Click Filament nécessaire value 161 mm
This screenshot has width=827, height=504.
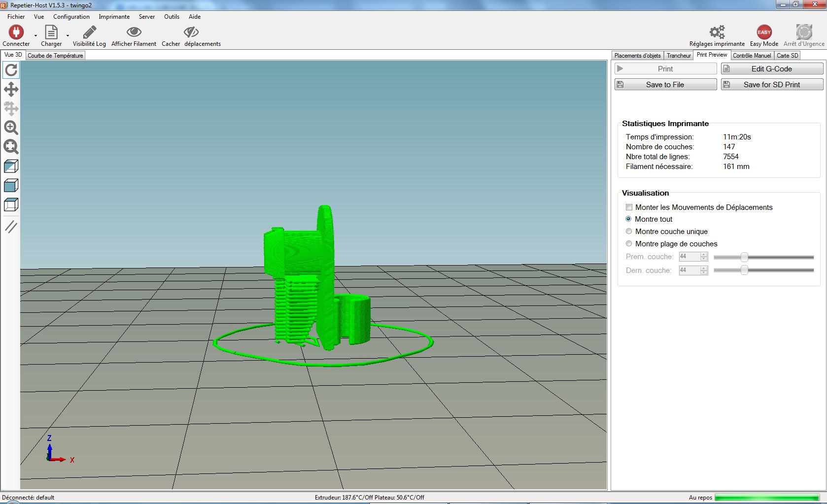pyautogui.click(x=736, y=167)
